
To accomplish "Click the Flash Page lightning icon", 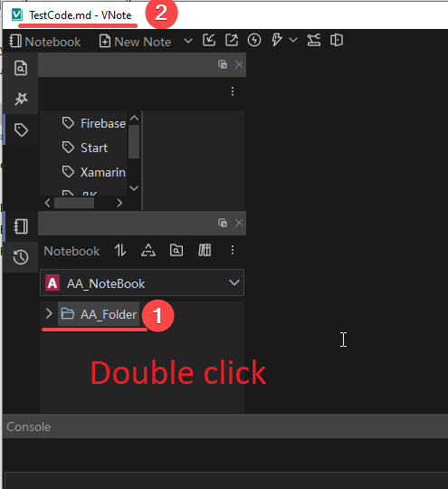I will (x=254, y=40).
